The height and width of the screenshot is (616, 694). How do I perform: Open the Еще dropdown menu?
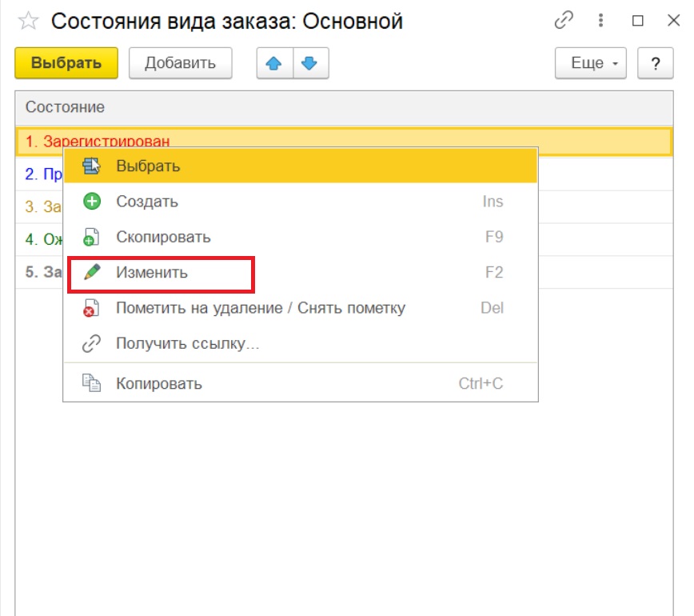pos(592,64)
